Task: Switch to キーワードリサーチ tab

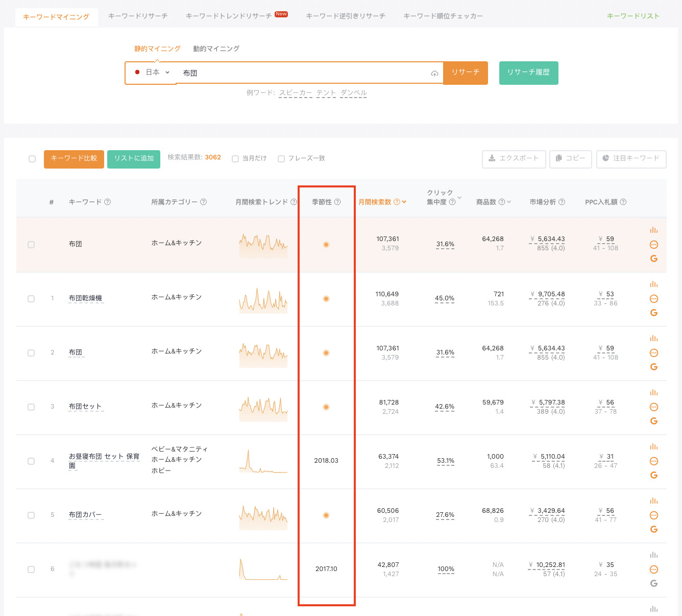Action: (x=138, y=16)
